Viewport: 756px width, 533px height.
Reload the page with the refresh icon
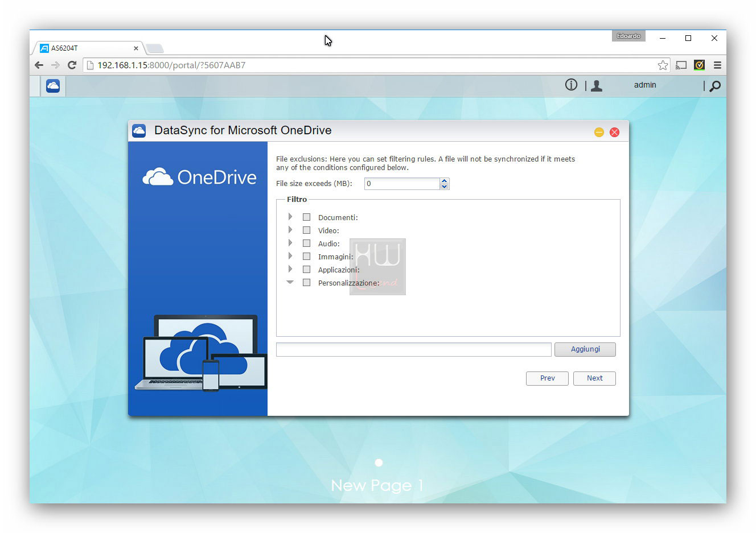pyautogui.click(x=72, y=65)
